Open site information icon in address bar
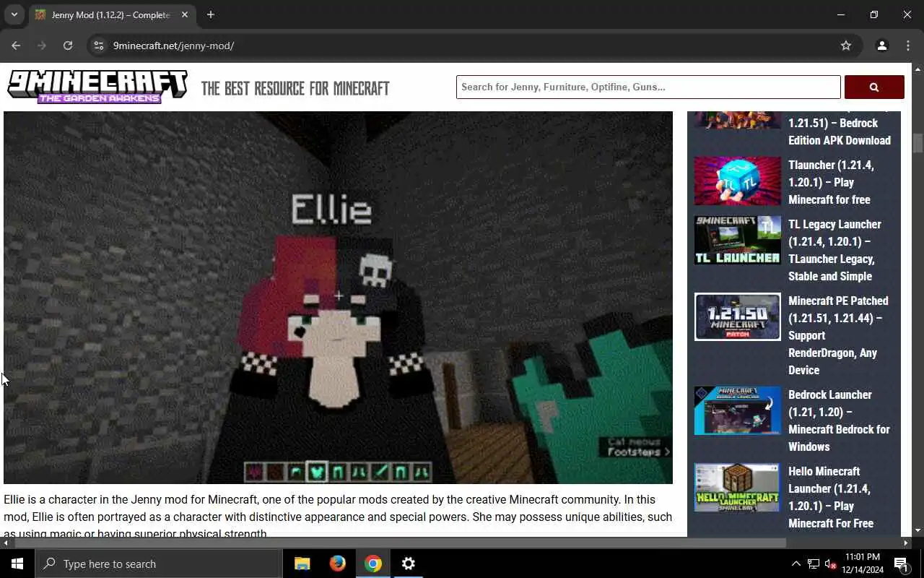 pos(99,46)
